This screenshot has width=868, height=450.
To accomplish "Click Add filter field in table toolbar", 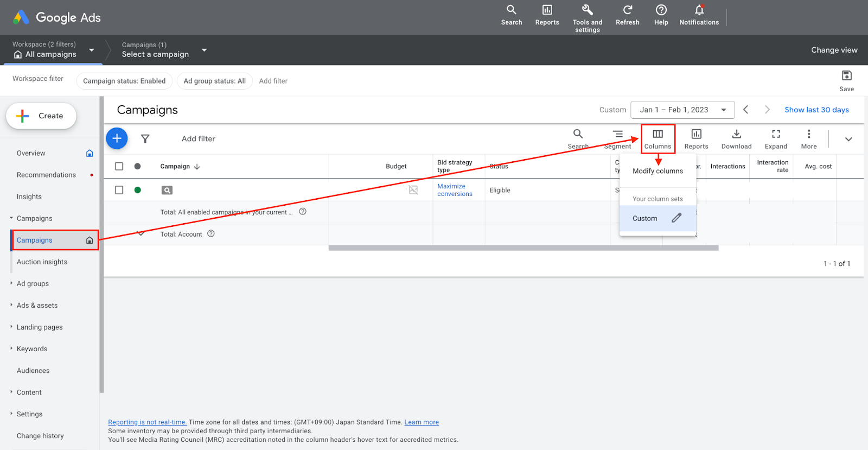I will point(199,139).
